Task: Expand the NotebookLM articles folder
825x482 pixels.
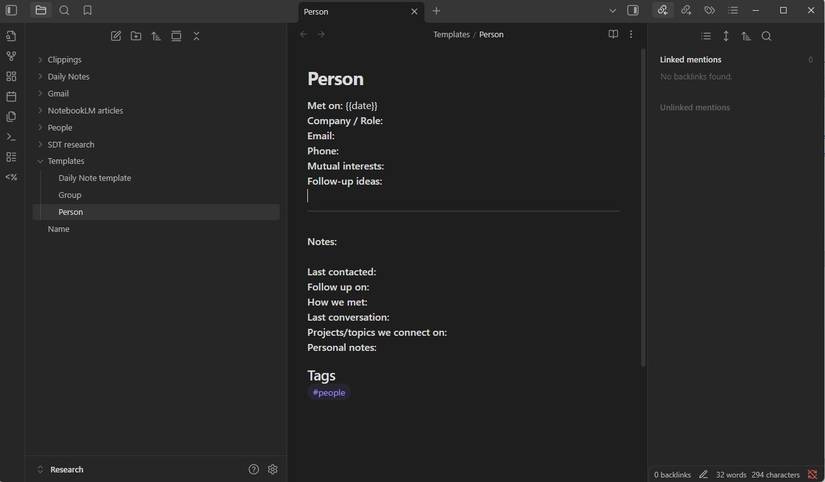Action: pos(40,111)
